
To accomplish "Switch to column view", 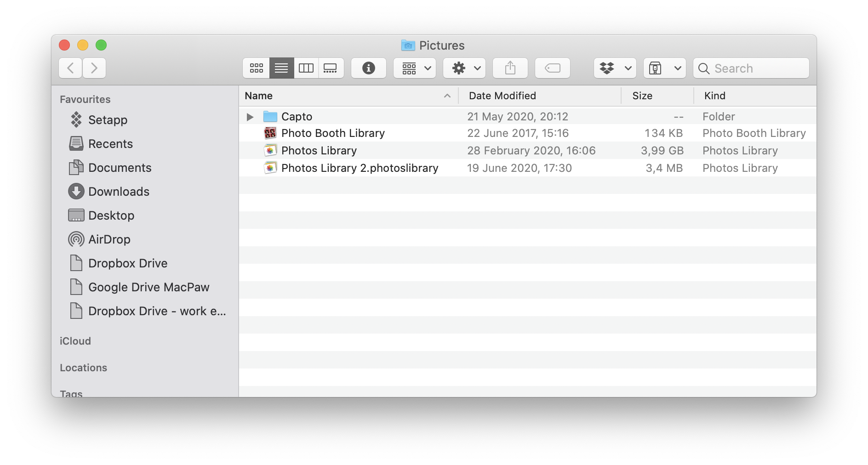I will click(306, 68).
